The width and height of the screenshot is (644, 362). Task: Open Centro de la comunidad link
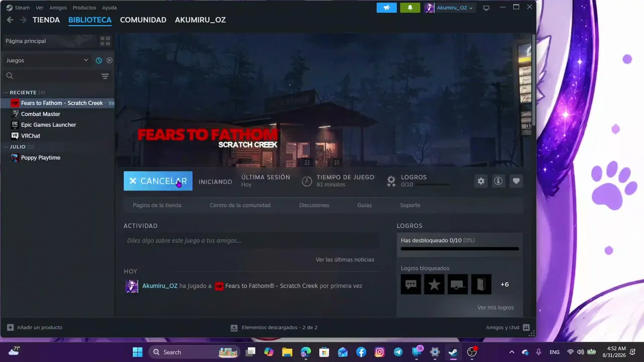click(x=240, y=205)
